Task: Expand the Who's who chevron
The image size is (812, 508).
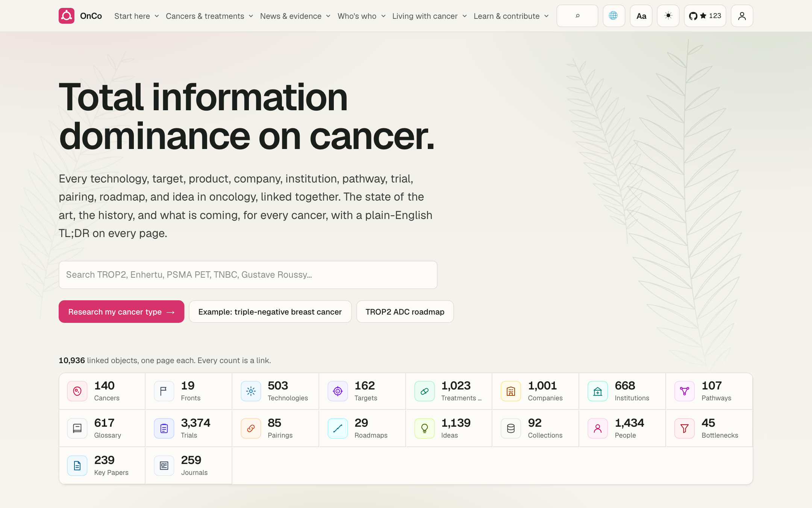Action: coord(383,16)
